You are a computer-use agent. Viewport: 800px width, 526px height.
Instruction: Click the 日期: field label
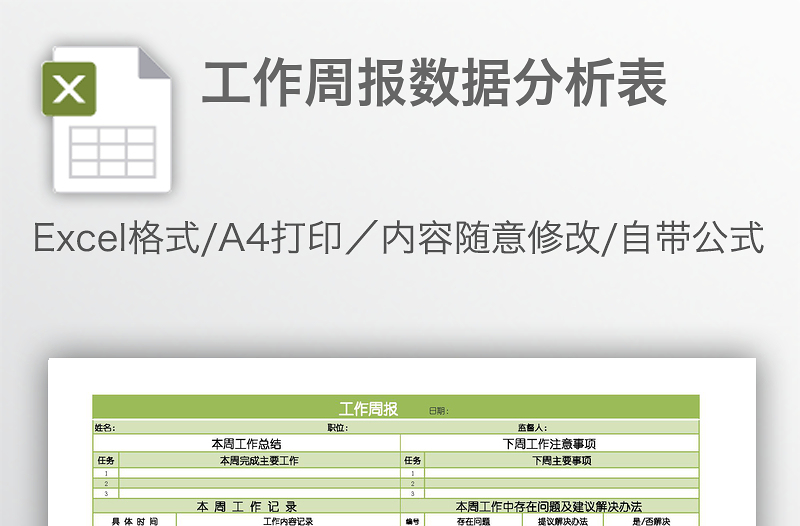[438, 411]
